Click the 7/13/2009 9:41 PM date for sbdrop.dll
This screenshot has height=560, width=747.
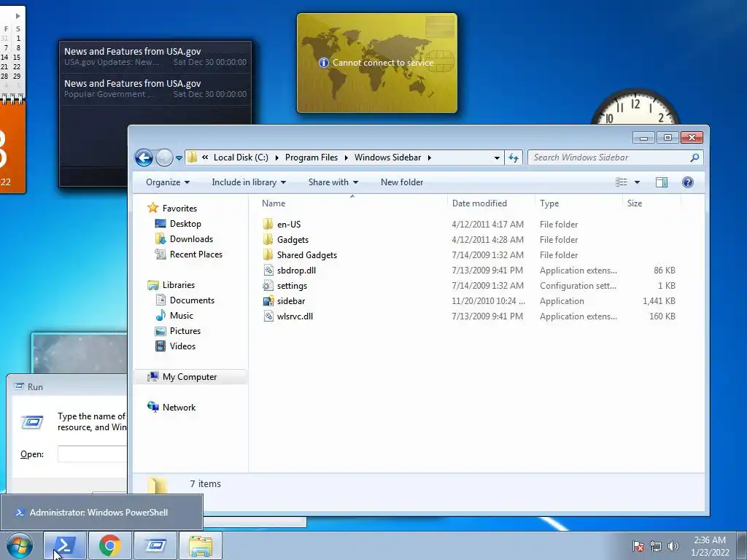coord(487,271)
